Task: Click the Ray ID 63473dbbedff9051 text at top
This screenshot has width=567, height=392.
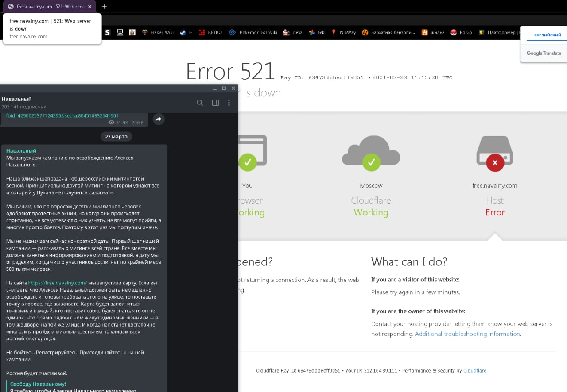Action: point(322,77)
